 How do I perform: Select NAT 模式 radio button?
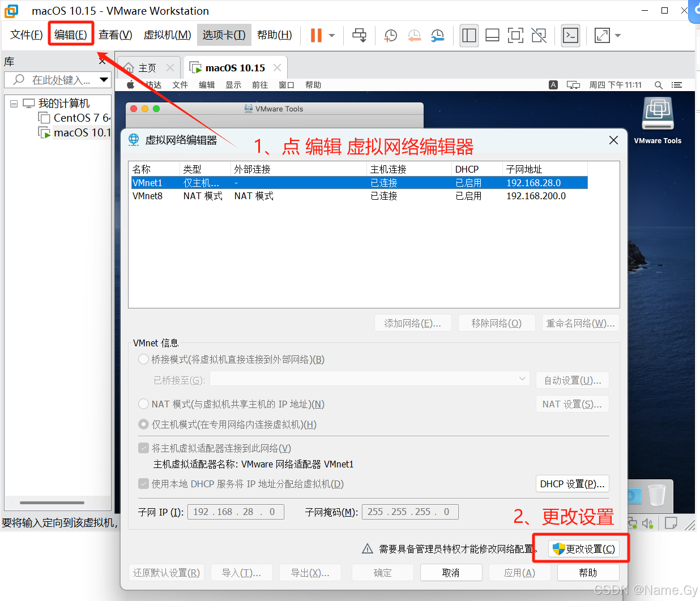pyautogui.click(x=144, y=404)
